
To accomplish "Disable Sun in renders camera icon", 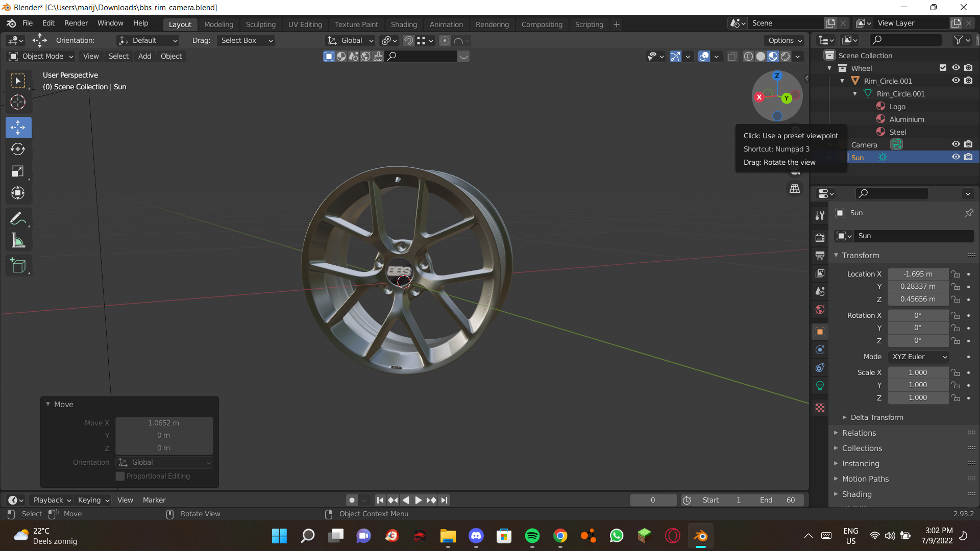I will [x=968, y=157].
